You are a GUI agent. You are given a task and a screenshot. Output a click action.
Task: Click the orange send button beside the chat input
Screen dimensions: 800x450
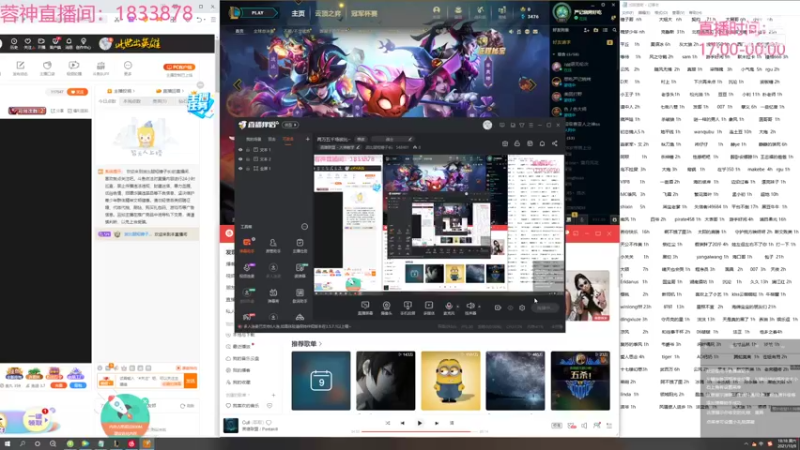190,381
